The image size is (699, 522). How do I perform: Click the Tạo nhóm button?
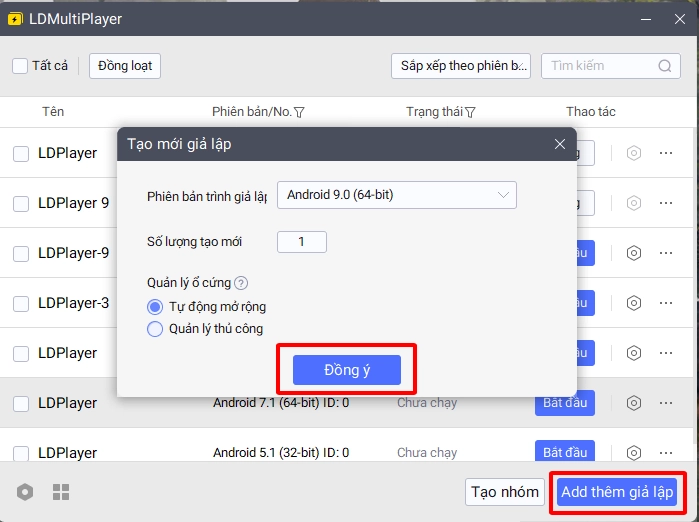click(x=506, y=492)
